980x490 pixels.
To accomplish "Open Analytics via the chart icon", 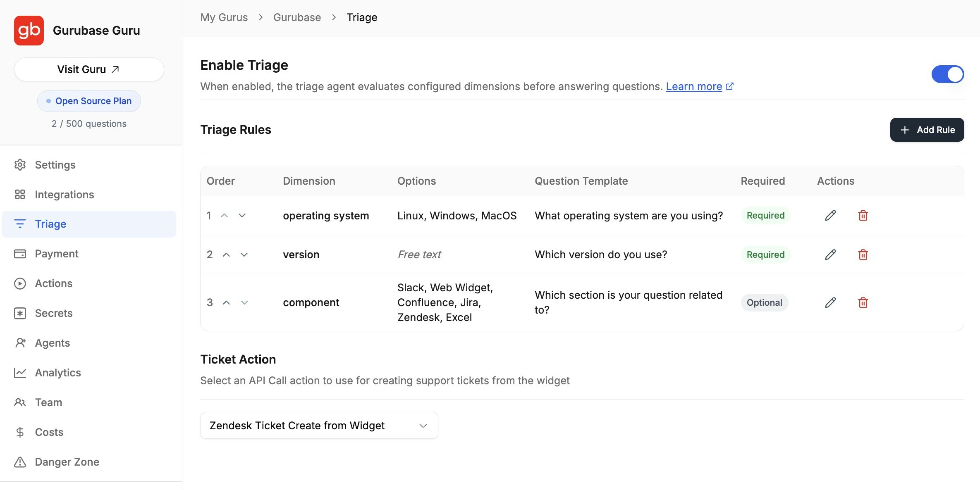I will coord(20,372).
